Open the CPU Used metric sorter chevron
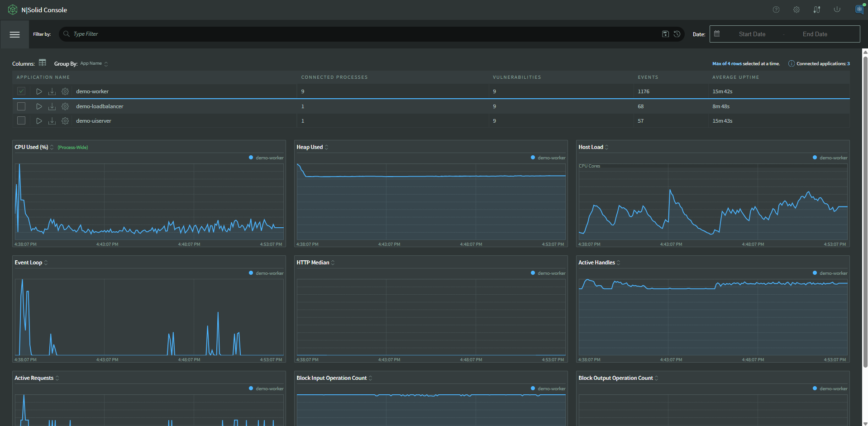 point(52,147)
